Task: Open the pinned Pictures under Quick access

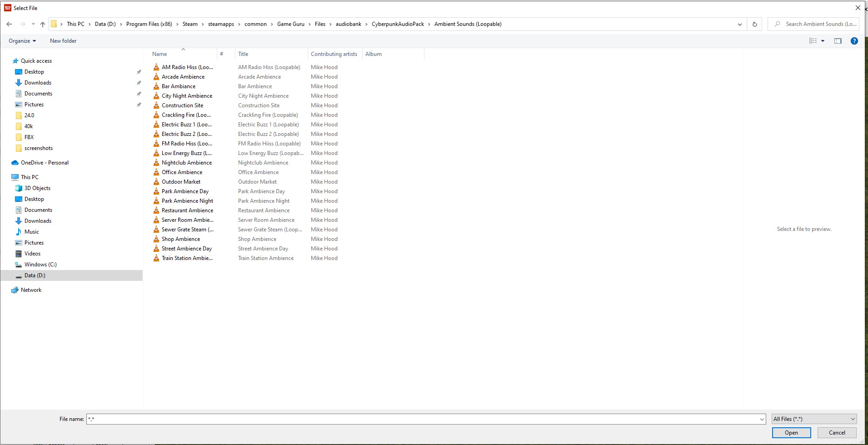Action: pos(34,105)
